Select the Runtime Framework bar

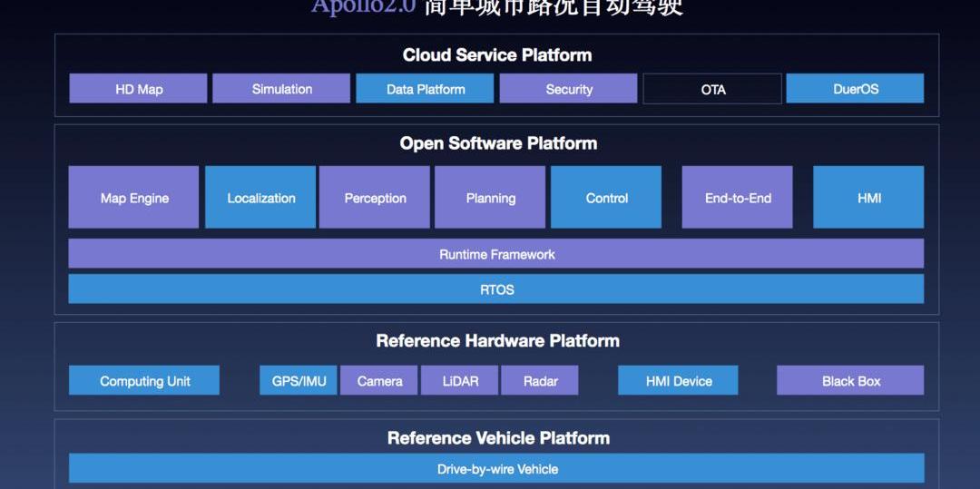click(x=496, y=253)
